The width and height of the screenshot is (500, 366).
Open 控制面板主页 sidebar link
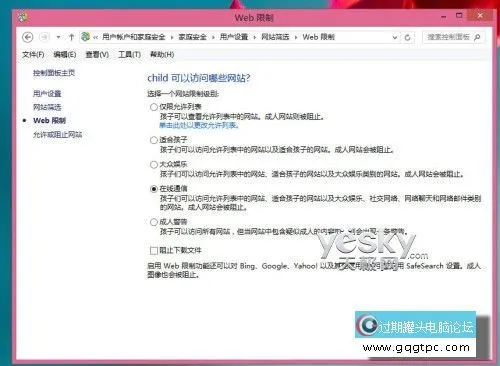tap(54, 73)
